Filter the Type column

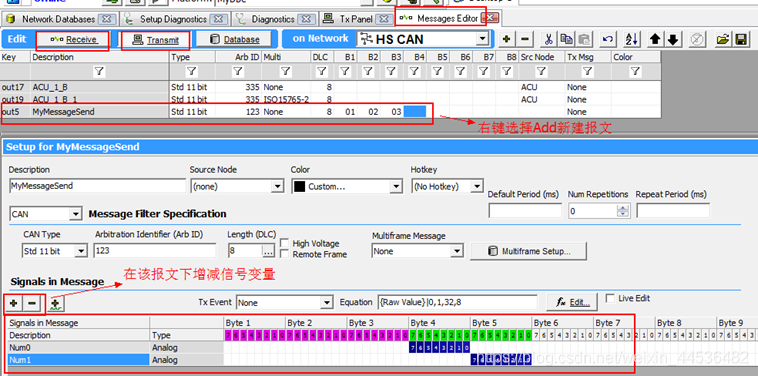(x=191, y=72)
